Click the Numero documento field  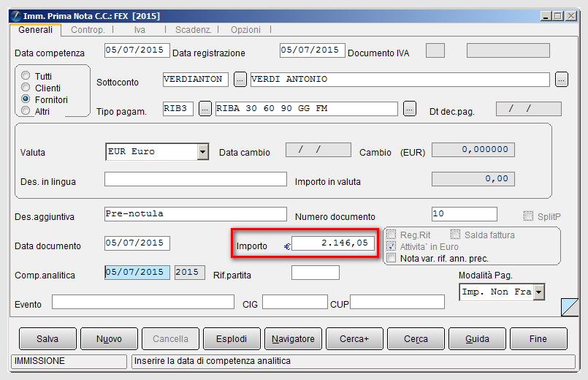(465, 214)
